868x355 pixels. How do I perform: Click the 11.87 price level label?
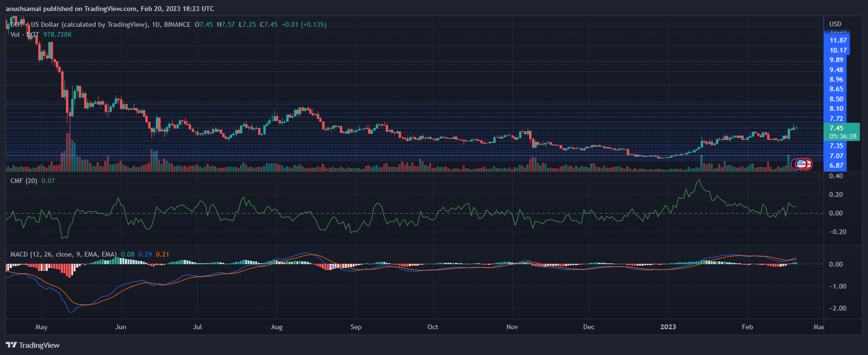(838, 41)
